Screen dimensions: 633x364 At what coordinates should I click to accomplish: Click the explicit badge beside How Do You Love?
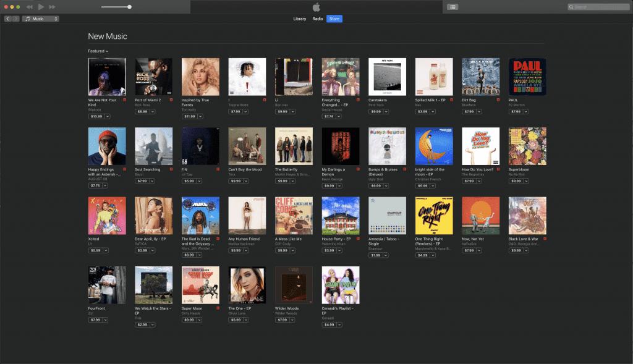click(498, 169)
